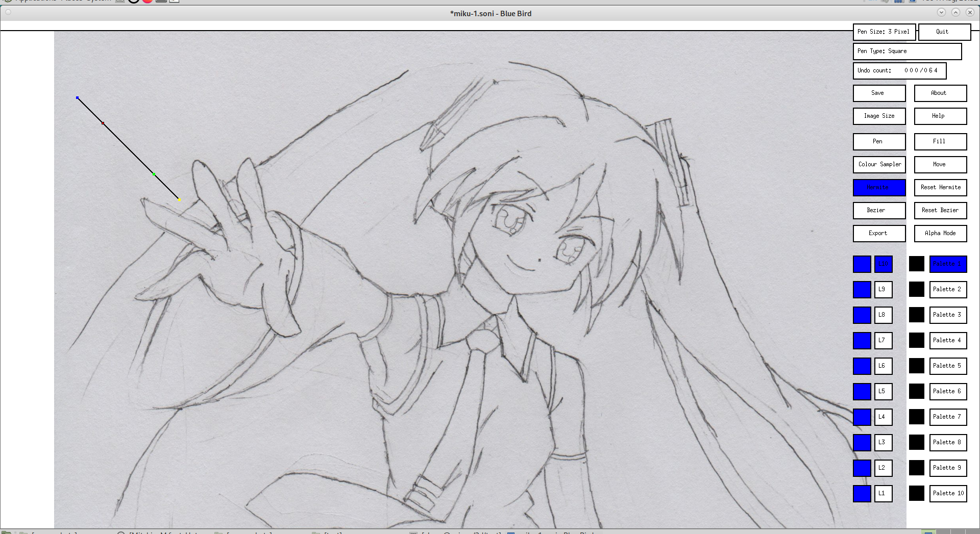Screen dimensions: 980x534
Task: Toggle the blue square beside layer L9
Action: (862, 290)
